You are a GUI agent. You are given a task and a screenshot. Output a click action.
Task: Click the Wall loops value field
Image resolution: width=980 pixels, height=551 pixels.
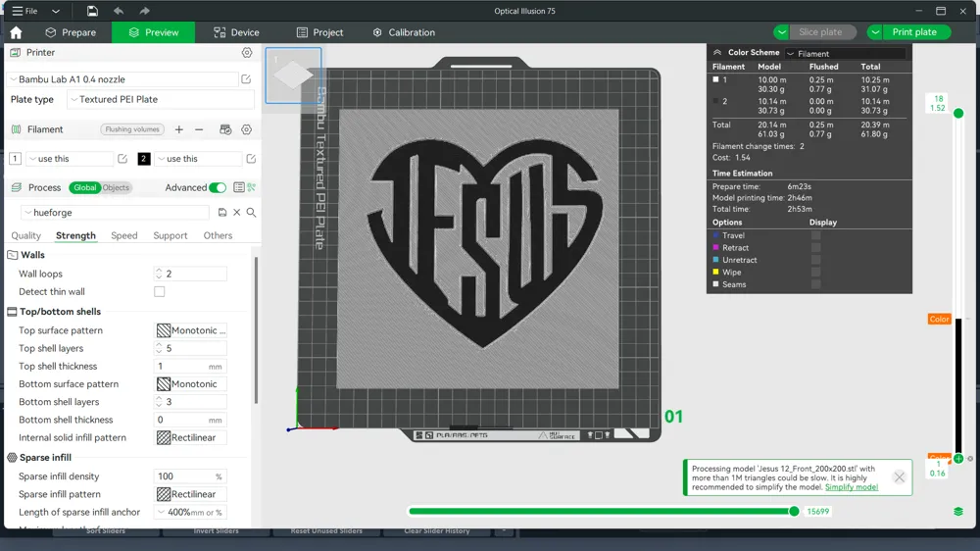[x=191, y=274]
